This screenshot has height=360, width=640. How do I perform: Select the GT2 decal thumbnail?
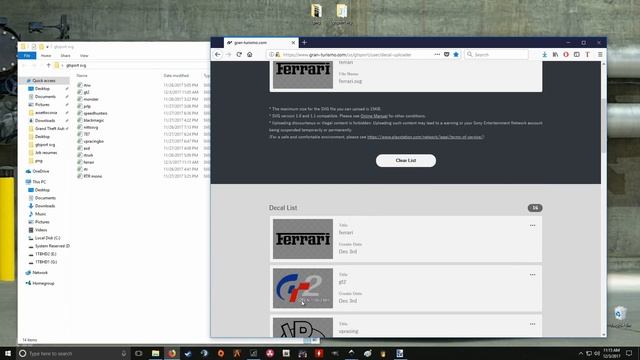[x=303, y=288]
